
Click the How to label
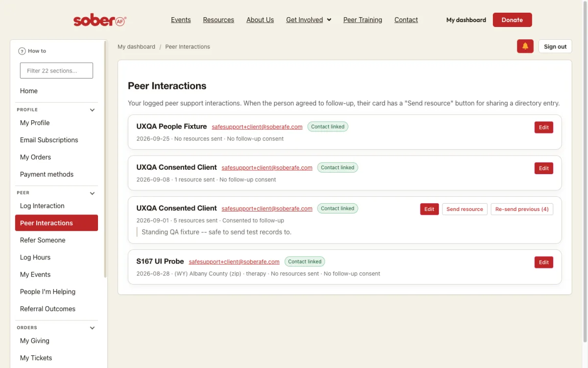pos(37,51)
